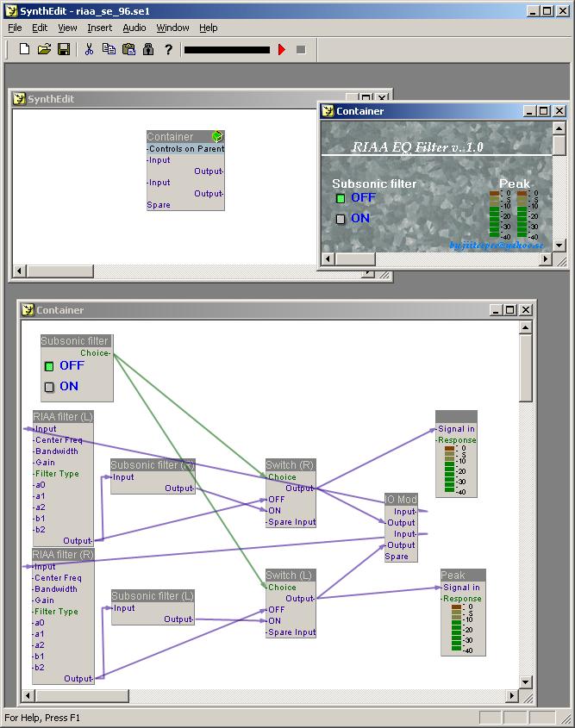Select ON radio in RIAA EQ panel
The width and height of the screenshot is (575, 728).
(341, 219)
